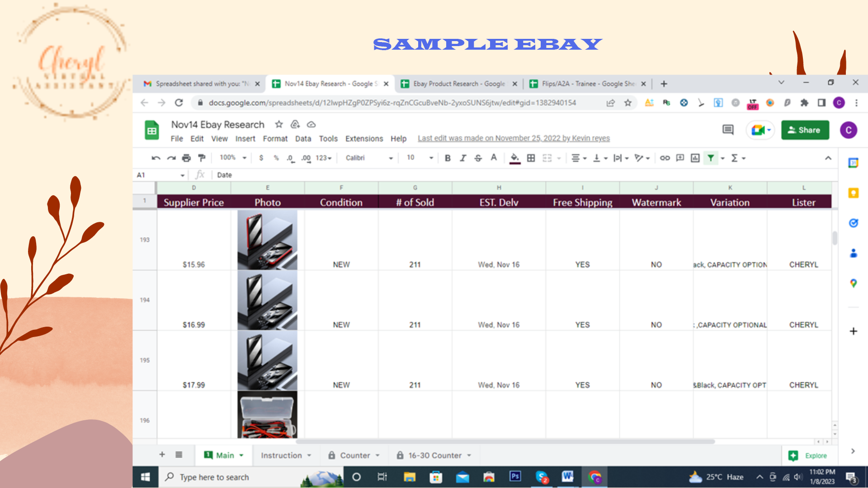Toggle bold formatting
Image resolution: width=868 pixels, height=488 pixels.
pyautogui.click(x=448, y=158)
